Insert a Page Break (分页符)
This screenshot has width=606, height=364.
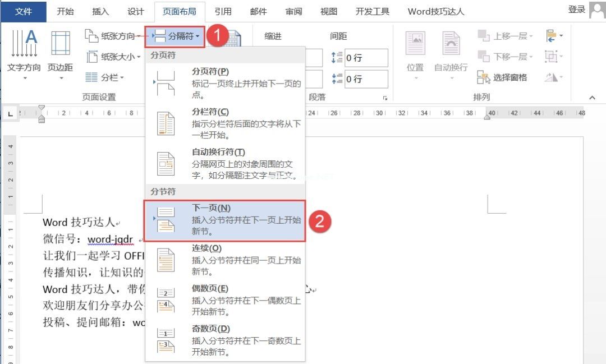tap(225, 82)
